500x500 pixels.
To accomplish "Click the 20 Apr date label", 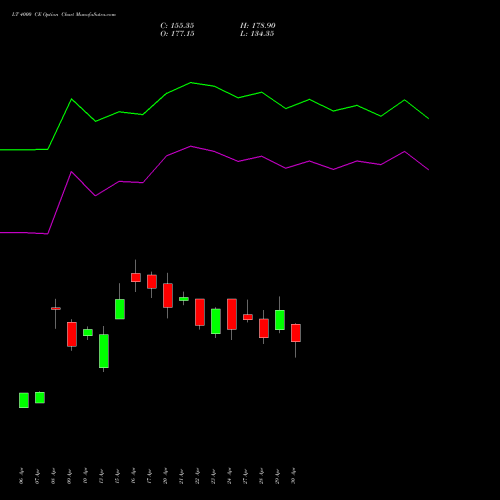I will tap(166, 476).
